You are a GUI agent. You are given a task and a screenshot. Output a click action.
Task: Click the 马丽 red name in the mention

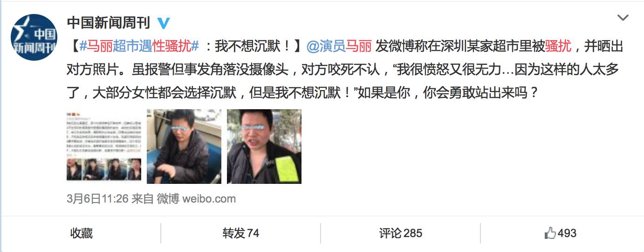pos(358,46)
